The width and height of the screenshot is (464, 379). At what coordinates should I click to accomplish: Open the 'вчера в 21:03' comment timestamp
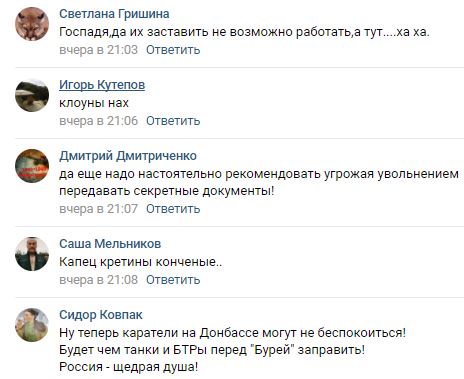pos(98,50)
